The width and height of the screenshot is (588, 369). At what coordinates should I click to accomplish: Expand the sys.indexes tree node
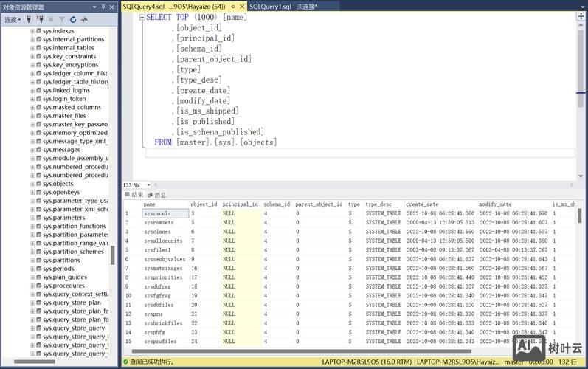click(x=32, y=31)
